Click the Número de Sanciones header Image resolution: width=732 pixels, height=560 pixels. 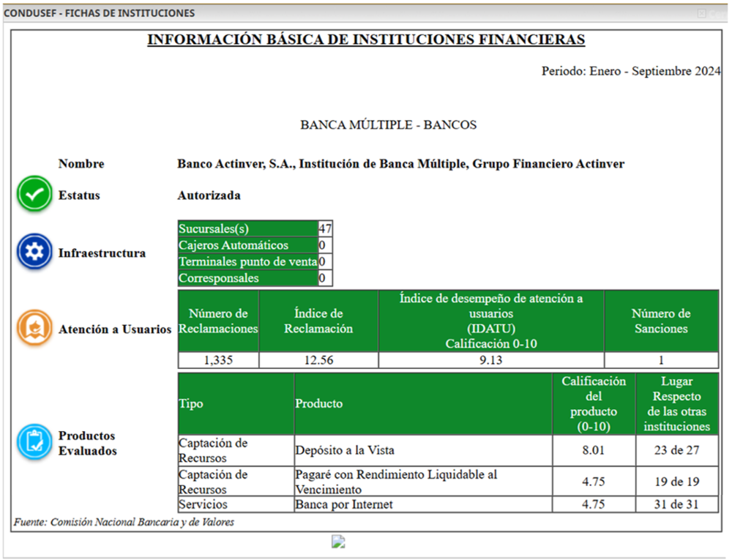tap(661, 321)
